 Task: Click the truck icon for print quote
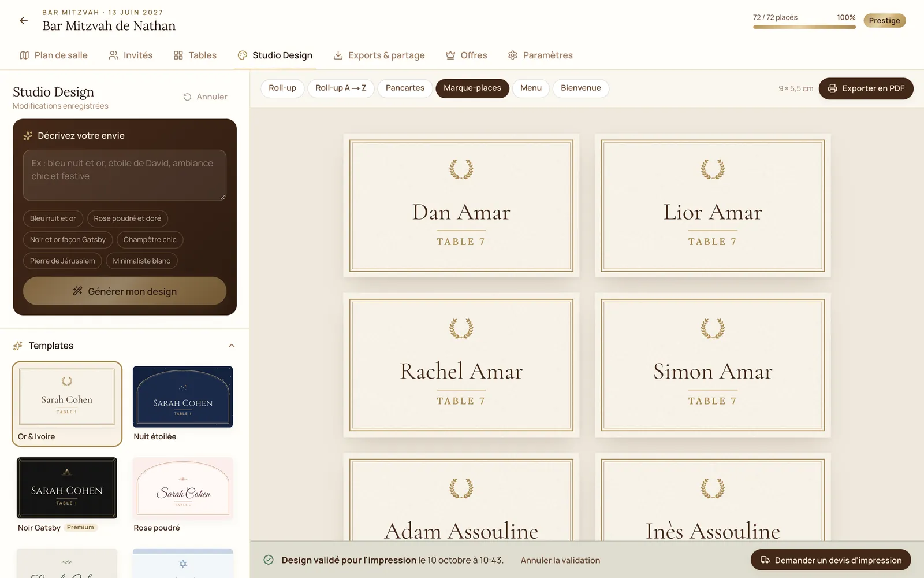[765, 560]
